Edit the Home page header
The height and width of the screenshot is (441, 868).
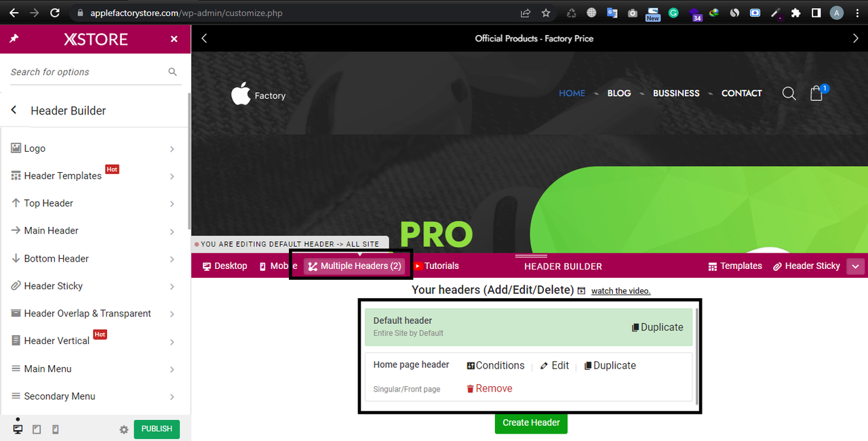pos(554,366)
